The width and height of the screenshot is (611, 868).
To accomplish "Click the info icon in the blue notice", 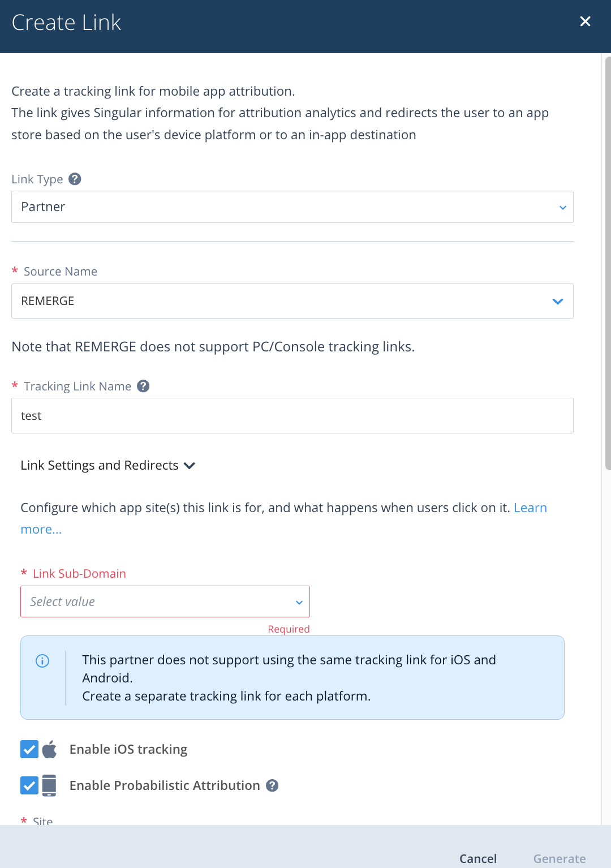I will [x=42, y=660].
